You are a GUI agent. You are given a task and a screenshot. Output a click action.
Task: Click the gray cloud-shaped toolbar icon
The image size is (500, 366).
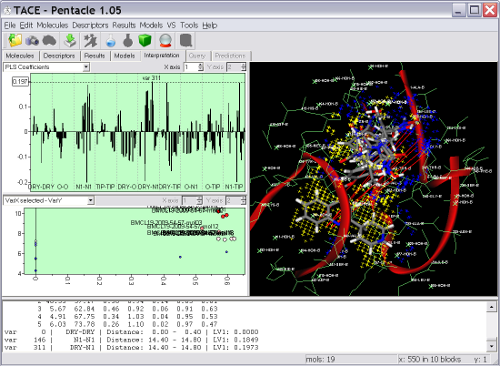point(49,41)
